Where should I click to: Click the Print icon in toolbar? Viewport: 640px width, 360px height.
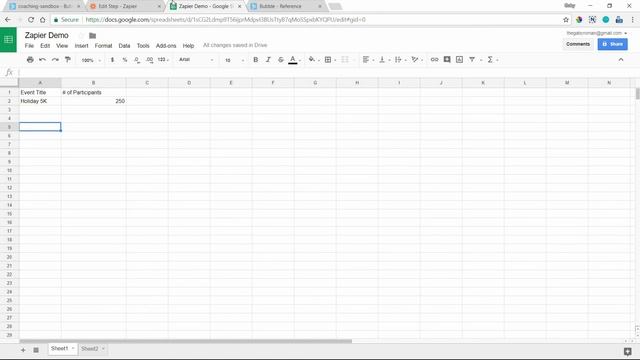pos(30,60)
